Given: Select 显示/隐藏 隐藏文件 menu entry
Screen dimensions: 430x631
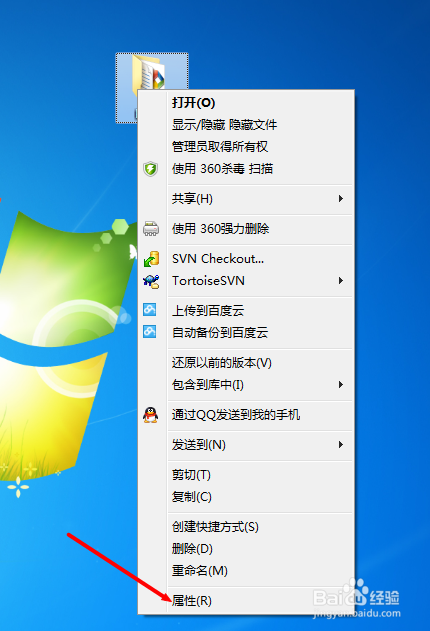Looking at the screenshot, I should click(246, 125).
